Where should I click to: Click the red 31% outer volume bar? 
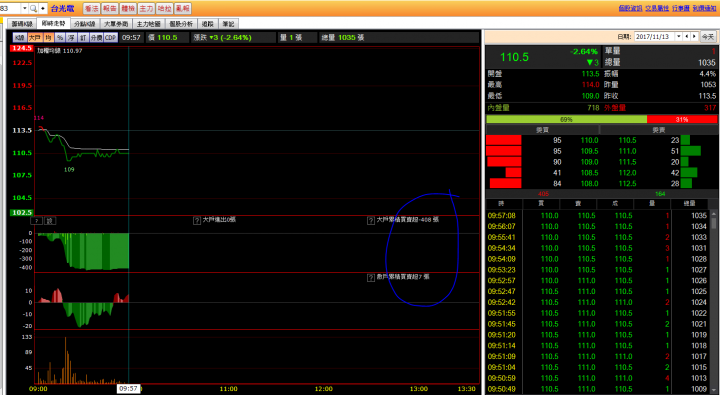(682, 119)
